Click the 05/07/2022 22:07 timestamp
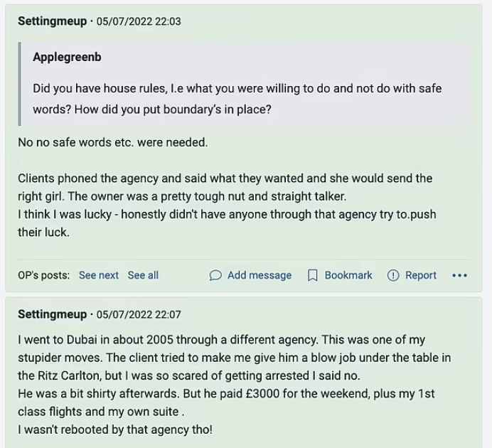492x448 pixels. [x=139, y=314]
